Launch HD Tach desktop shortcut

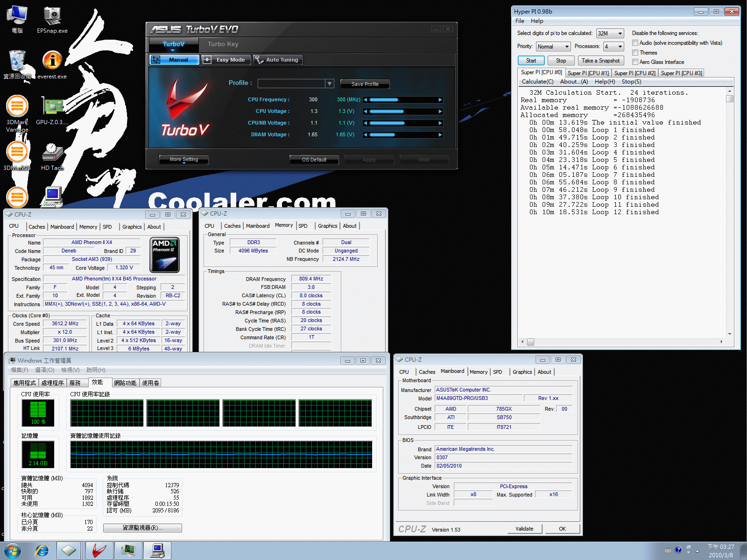(52, 156)
